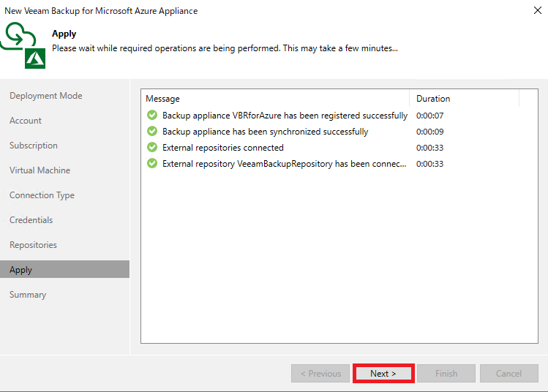Click the Veeam Azure appliance wizard icon

pos(23,45)
